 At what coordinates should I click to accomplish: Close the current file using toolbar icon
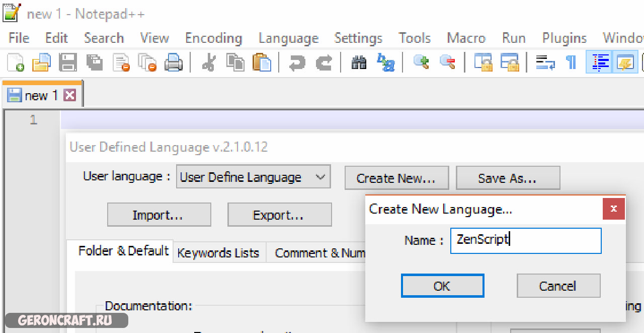(121, 63)
